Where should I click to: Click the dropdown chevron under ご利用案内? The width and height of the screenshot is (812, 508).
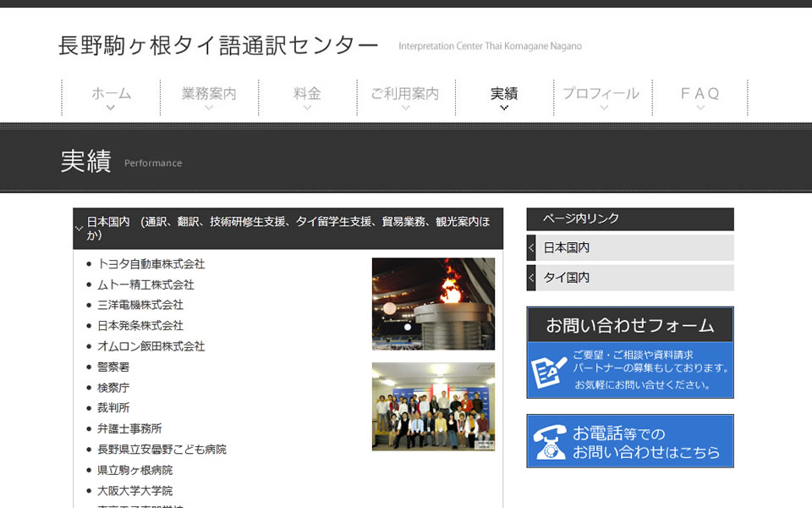405,108
